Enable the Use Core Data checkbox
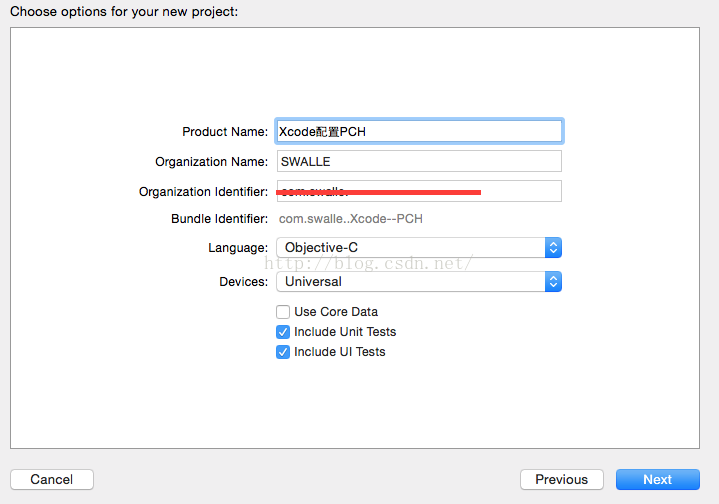 [x=283, y=312]
